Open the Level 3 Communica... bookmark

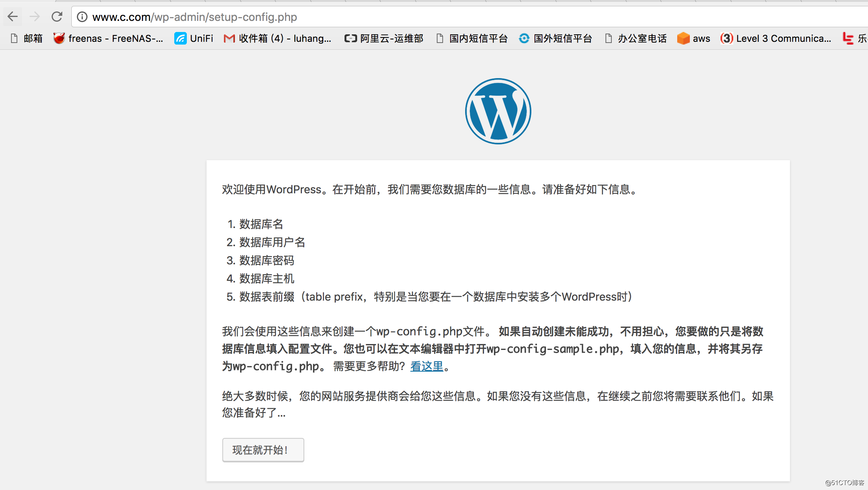[776, 38]
